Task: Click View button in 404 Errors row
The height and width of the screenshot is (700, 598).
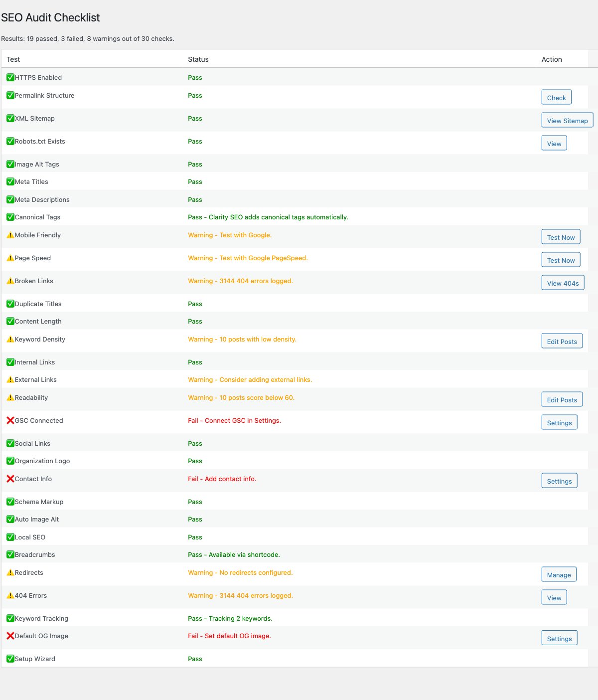Action: coord(554,597)
